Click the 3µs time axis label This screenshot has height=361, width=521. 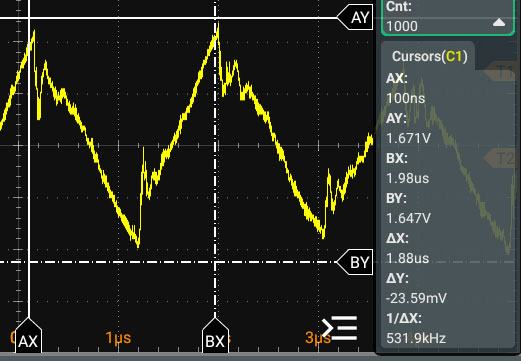[318, 338]
